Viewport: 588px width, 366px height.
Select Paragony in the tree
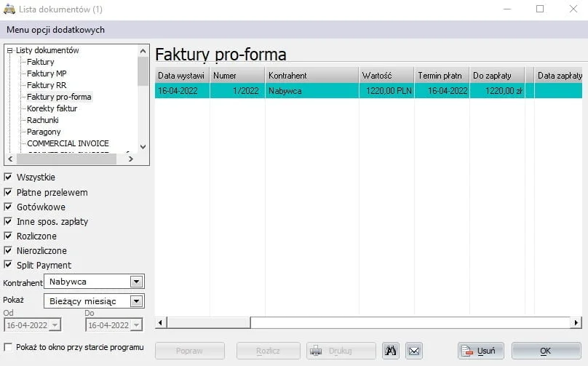click(44, 132)
